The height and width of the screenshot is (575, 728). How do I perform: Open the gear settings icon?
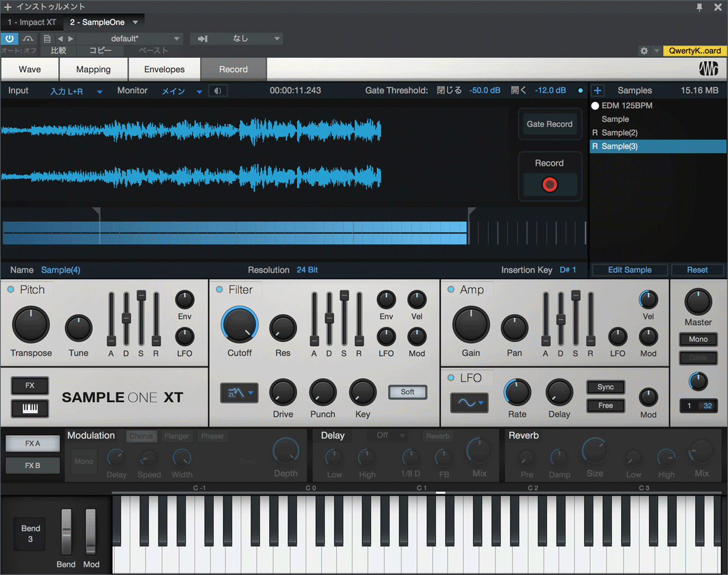pyautogui.click(x=644, y=51)
